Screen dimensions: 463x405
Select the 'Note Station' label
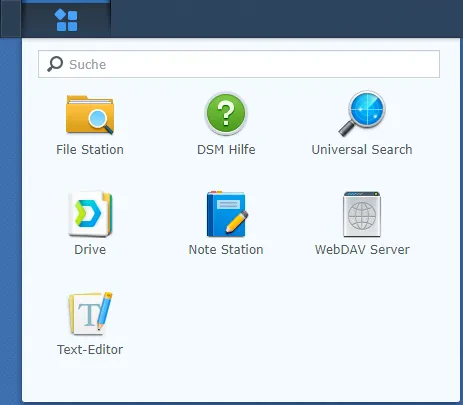point(226,250)
